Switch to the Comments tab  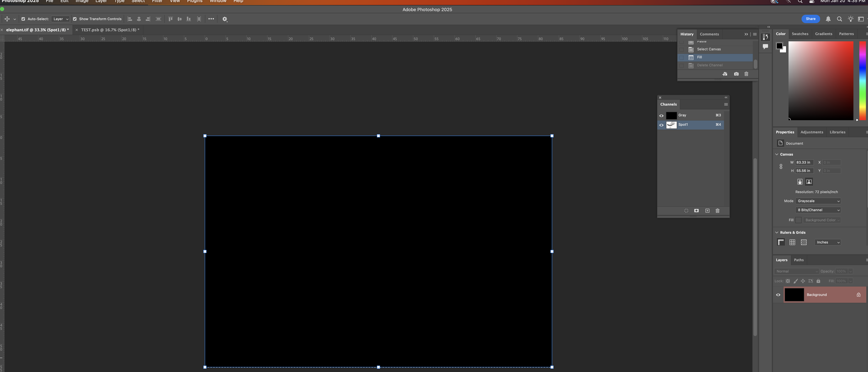click(709, 34)
